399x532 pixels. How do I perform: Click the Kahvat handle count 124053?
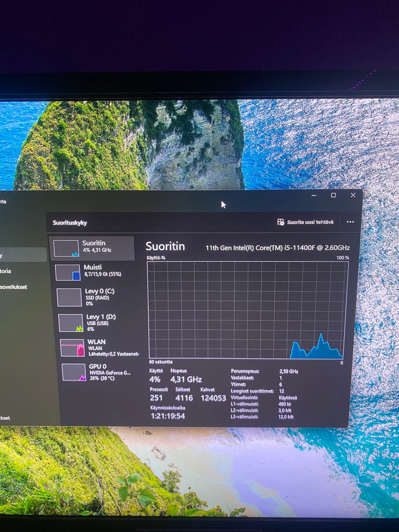coord(213,398)
